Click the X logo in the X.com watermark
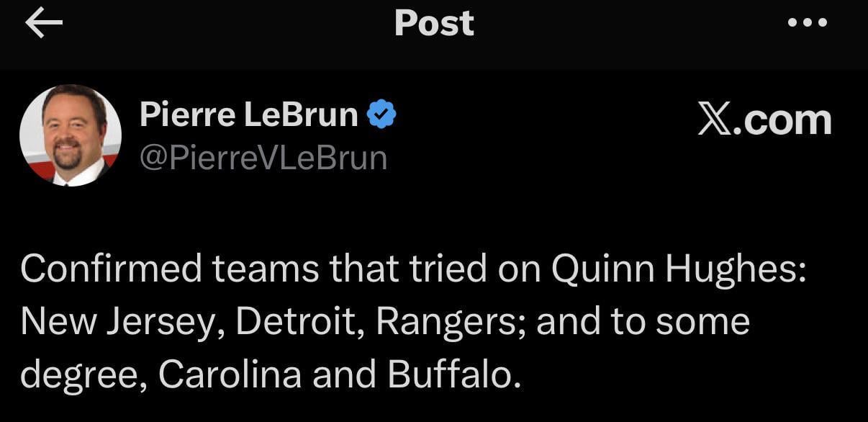868x422 pixels. [x=713, y=119]
